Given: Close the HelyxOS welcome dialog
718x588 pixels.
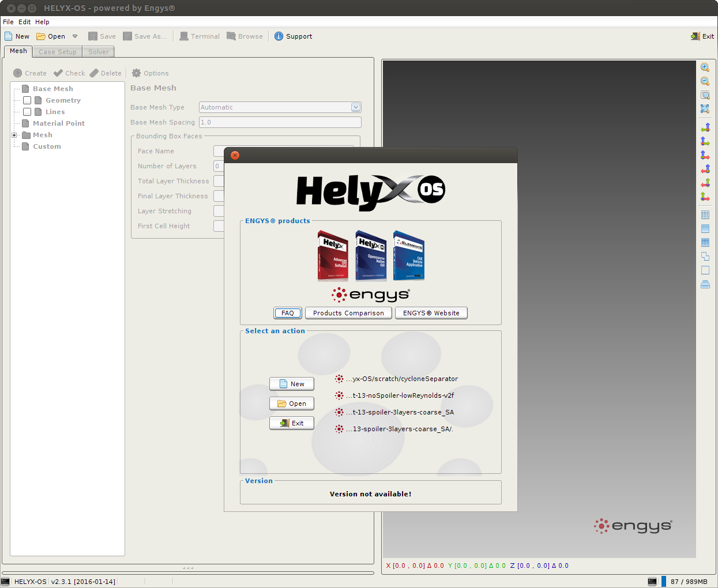Looking at the screenshot, I should tap(235, 155).
